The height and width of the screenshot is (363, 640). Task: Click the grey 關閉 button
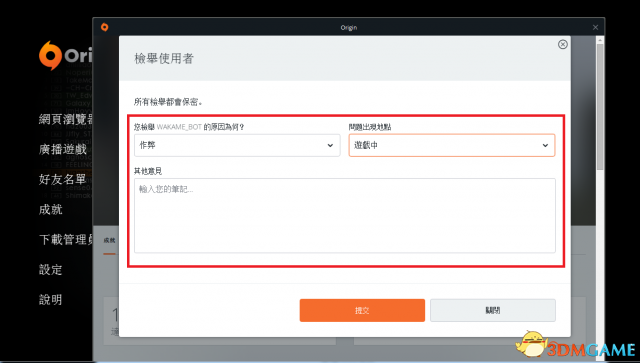coord(493,310)
